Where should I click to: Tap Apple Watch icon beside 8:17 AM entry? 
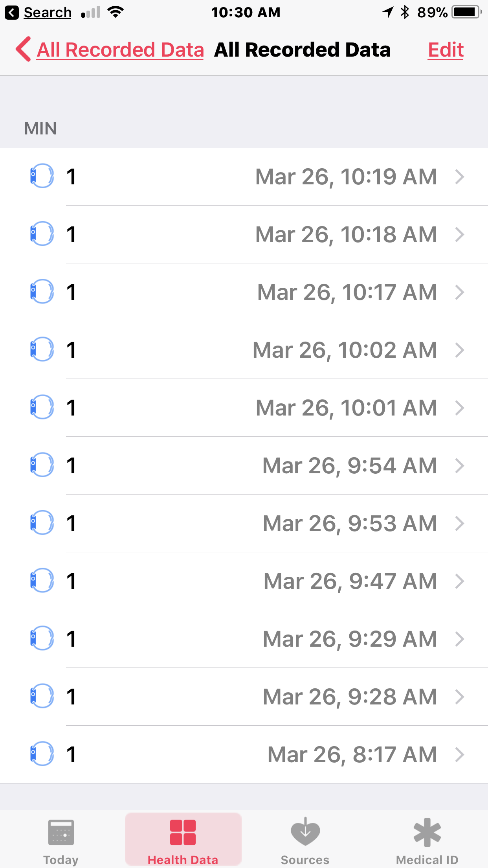pyautogui.click(x=42, y=754)
